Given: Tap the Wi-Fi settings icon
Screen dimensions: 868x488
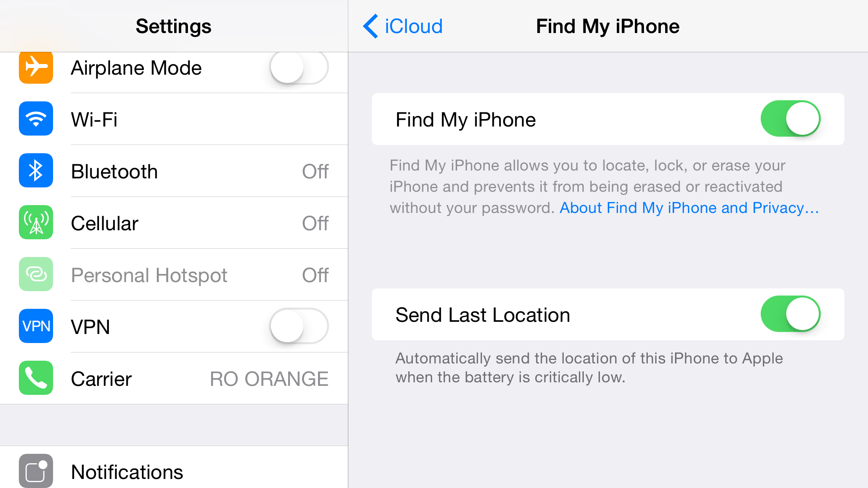Looking at the screenshot, I should coord(36,119).
